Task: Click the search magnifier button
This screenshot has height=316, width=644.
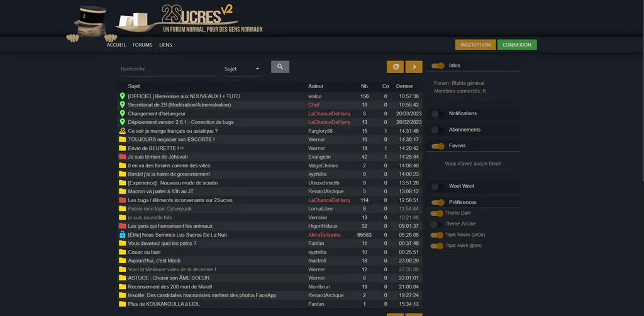Action: (280, 67)
